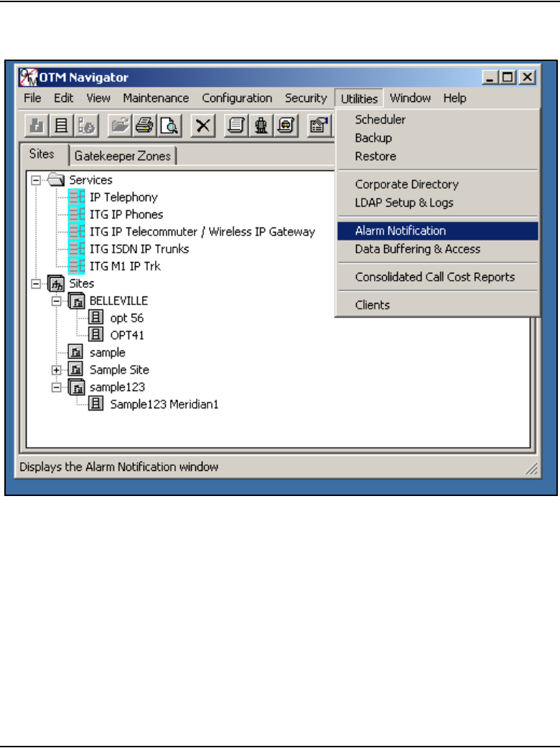
Task: Click the robot figure toolbar icon
Action: tap(261, 126)
